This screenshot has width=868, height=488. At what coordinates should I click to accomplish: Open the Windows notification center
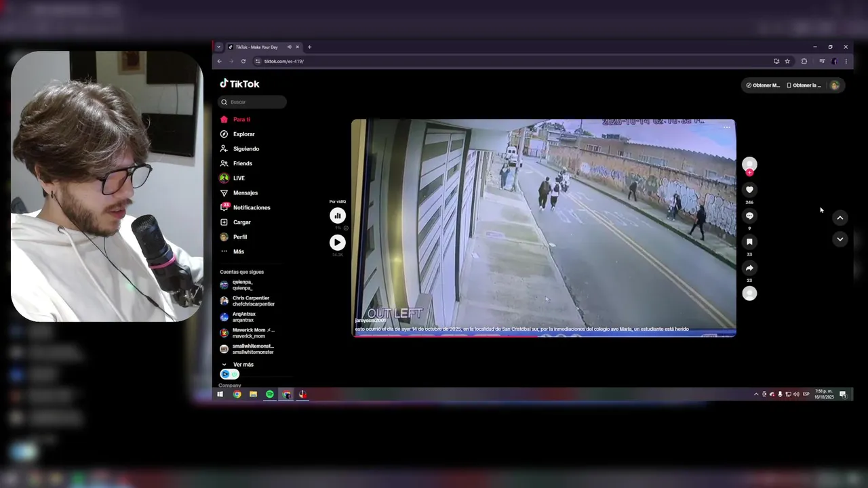[843, 394]
